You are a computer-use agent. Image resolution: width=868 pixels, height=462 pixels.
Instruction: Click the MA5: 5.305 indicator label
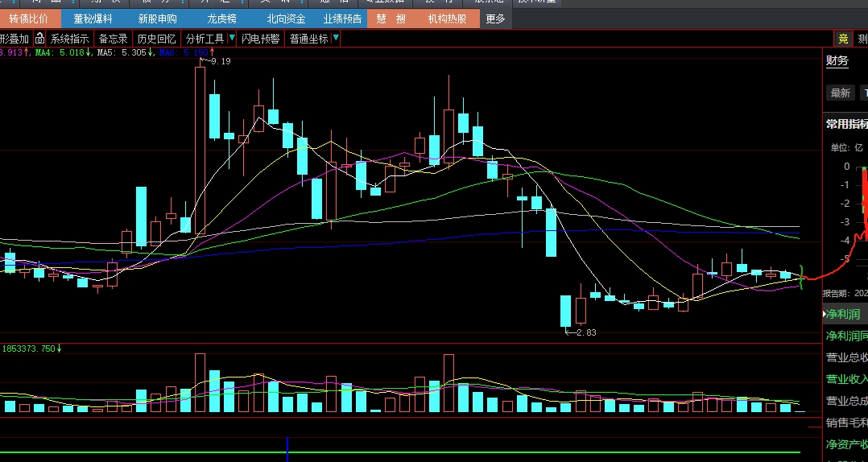click(x=125, y=52)
